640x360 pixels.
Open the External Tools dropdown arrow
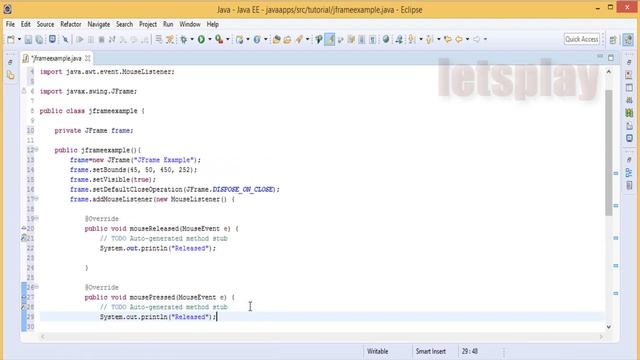pyautogui.click(x=228, y=40)
